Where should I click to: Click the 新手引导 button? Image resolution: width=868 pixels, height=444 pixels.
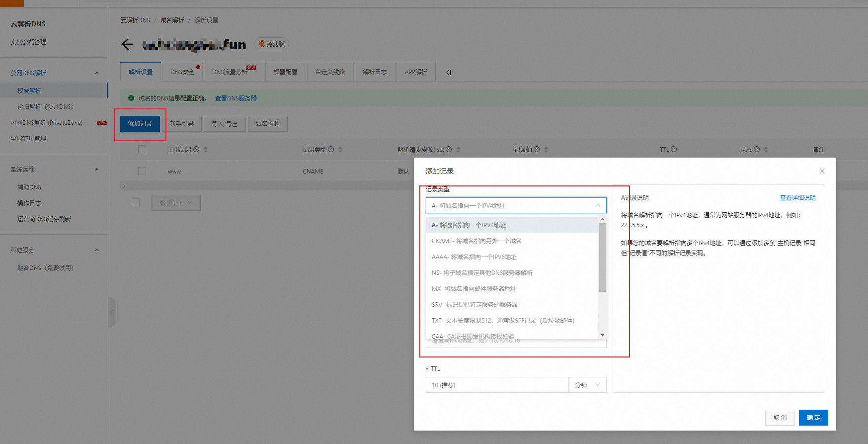[182, 124]
